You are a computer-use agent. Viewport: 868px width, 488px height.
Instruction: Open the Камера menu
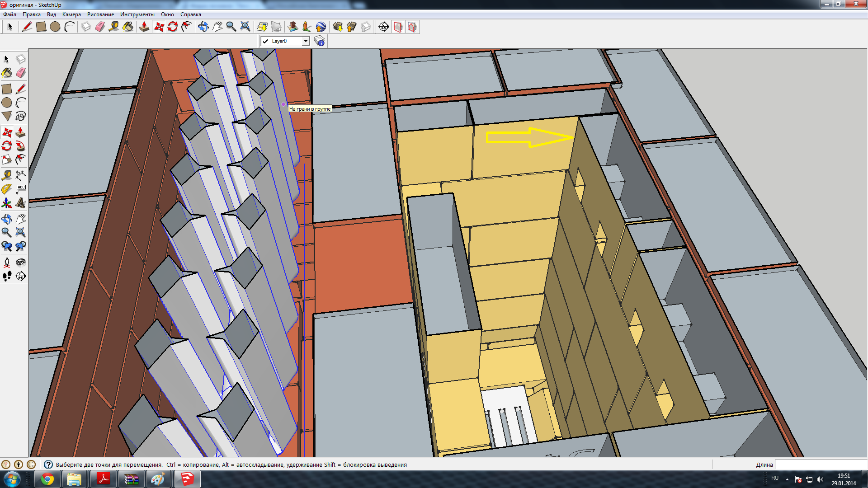pyautogui.click(x=71, y=14)
